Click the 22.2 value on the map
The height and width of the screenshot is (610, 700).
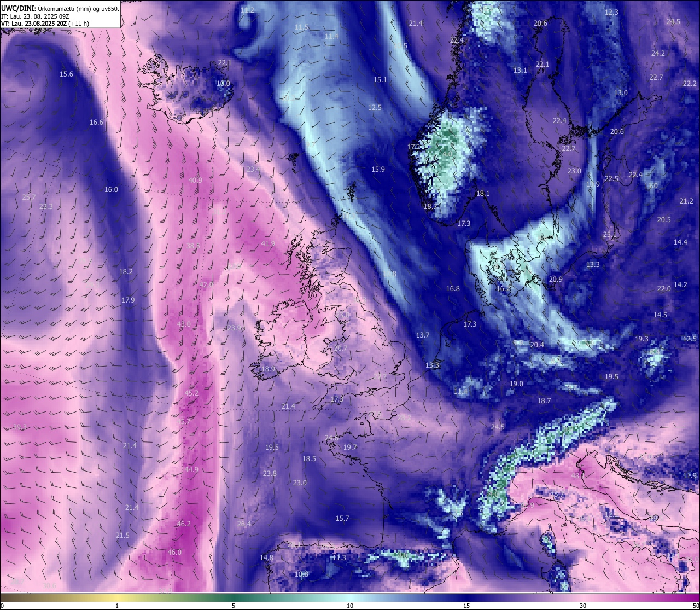(690, 83)
